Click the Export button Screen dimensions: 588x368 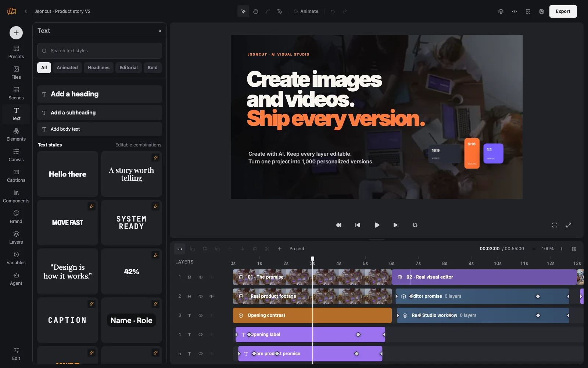(x=563, y=11)
